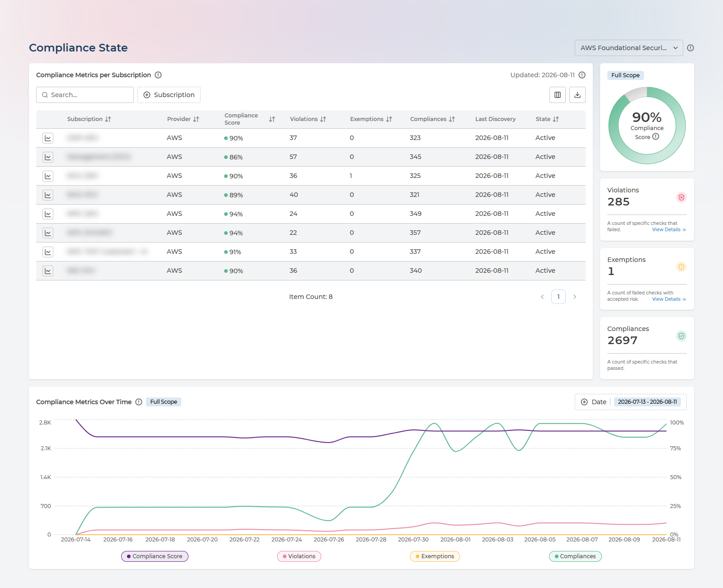Click the Full Scope tag on the Over Time chart
Image resolution: width=723 pixels, height=588 pixels.
(164, 402)
